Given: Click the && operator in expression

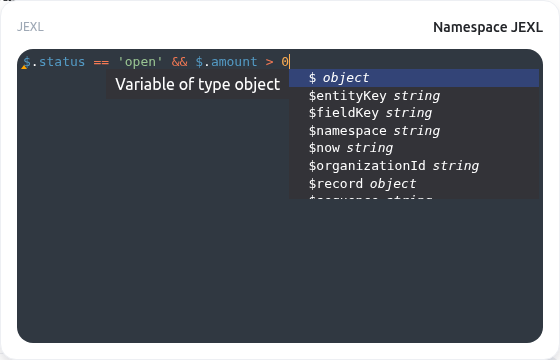Looking at the screenshot, I should [x=179, y=62].
